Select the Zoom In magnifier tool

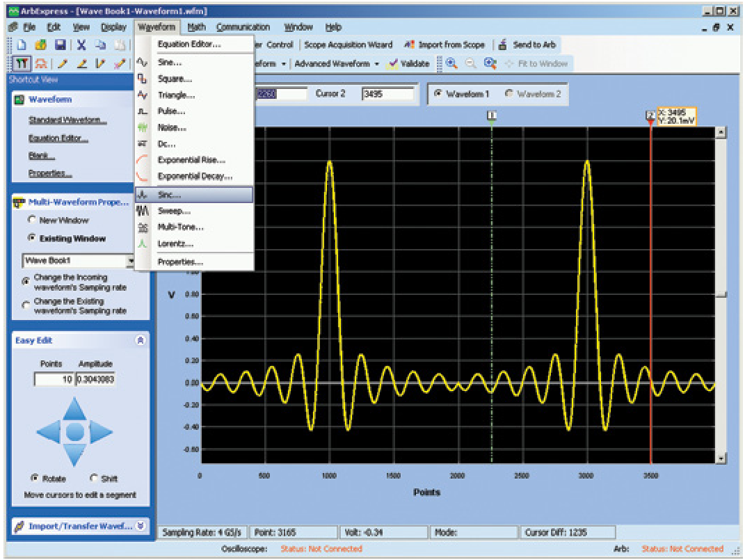(452, 63)
